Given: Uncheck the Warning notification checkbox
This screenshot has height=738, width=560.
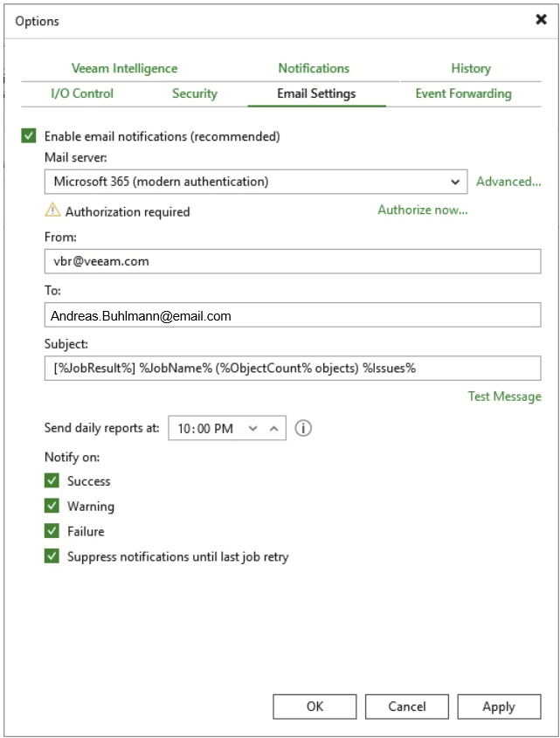Looking at the screenshot, I should pyautogui.click(x=52, y=507).
